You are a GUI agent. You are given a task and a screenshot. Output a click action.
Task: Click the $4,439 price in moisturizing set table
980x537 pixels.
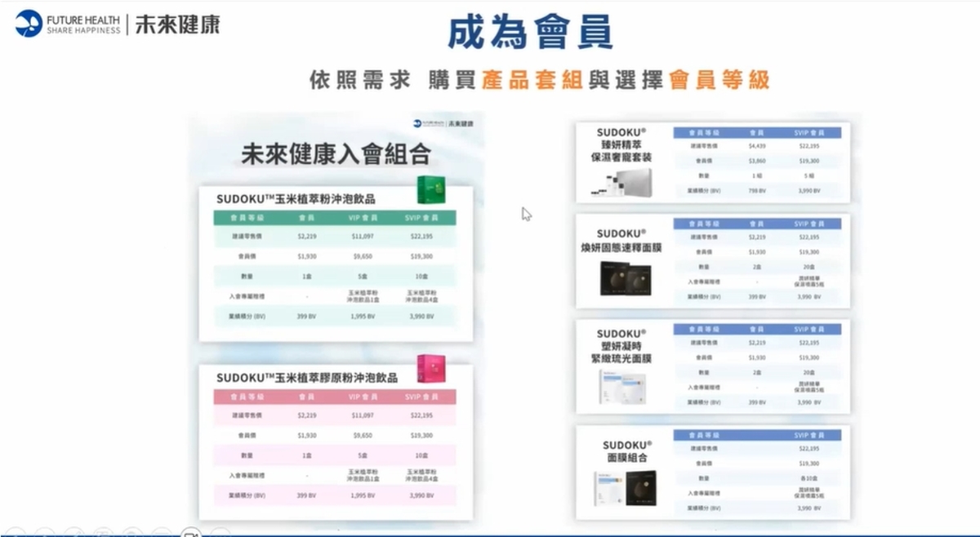tap(756, 146)
